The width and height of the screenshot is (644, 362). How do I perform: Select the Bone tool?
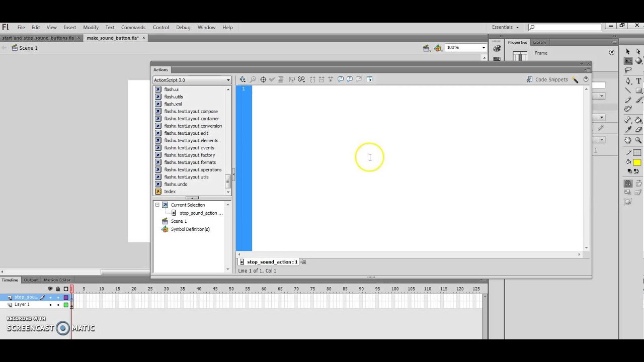tap(628, 120)
